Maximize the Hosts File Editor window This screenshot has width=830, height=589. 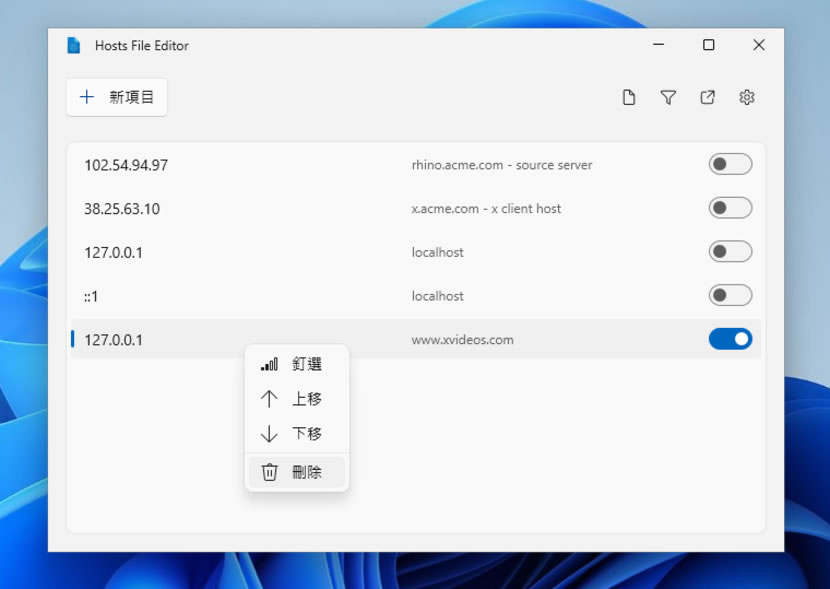click(x=708, y=45)
